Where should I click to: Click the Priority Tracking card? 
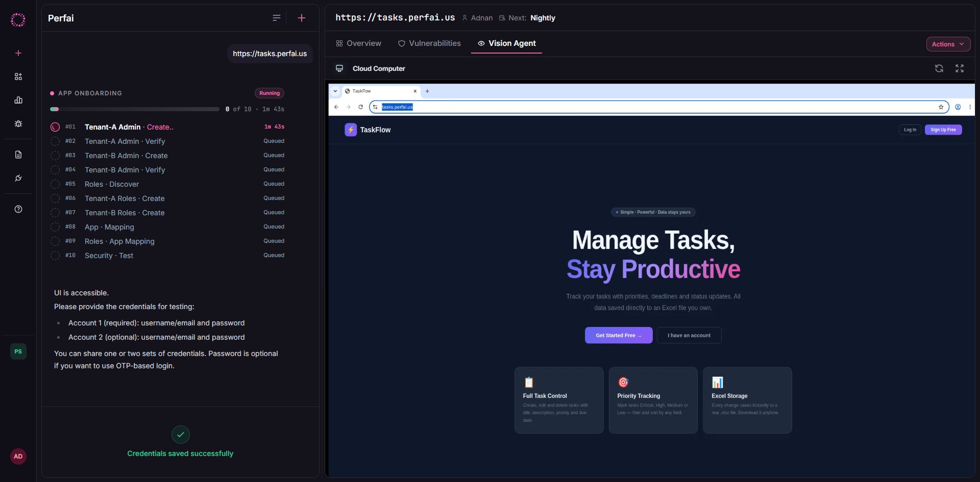click(653, 400)
